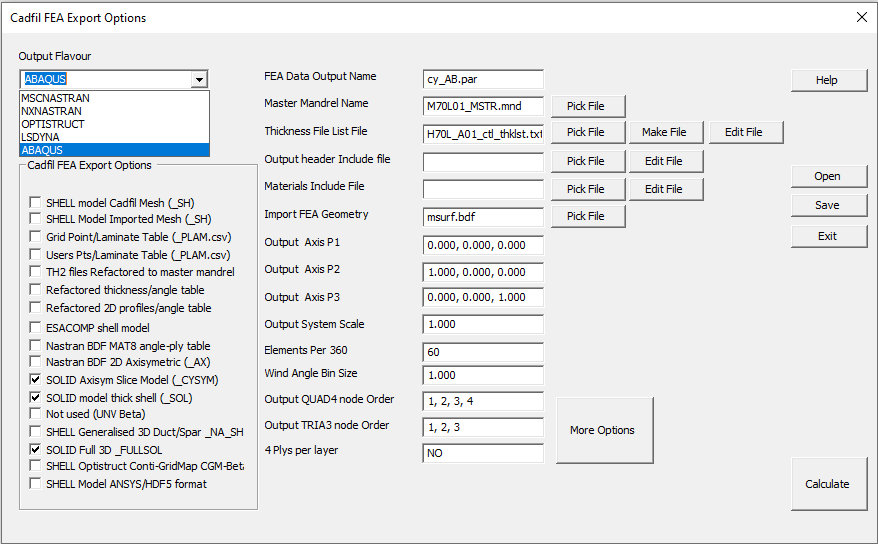
Task: Choose OPTISTRUCT in the flavour list
Action: [x=114, y=124]
